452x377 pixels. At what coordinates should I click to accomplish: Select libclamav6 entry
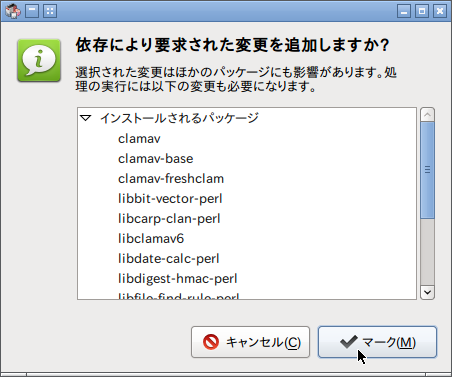pyautogui.click(x=151, y=239)
